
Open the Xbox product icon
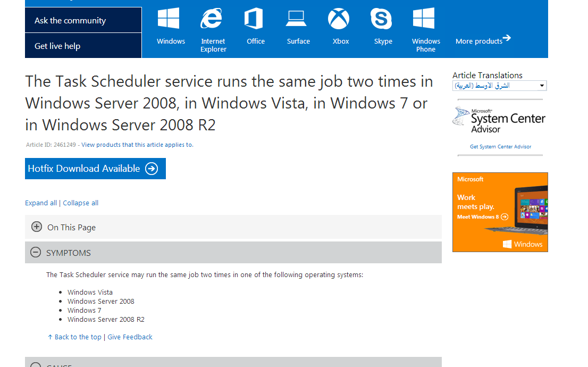point(339,19)
